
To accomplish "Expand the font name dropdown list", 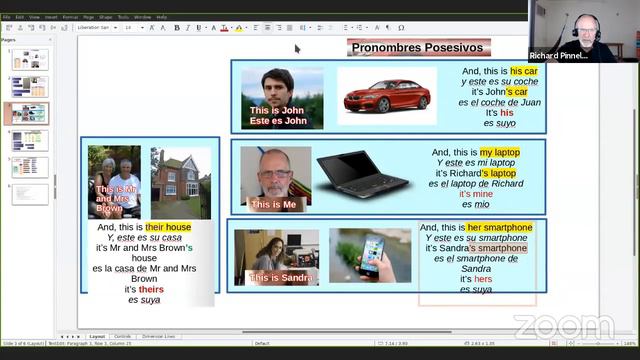I will click(116, 28).
